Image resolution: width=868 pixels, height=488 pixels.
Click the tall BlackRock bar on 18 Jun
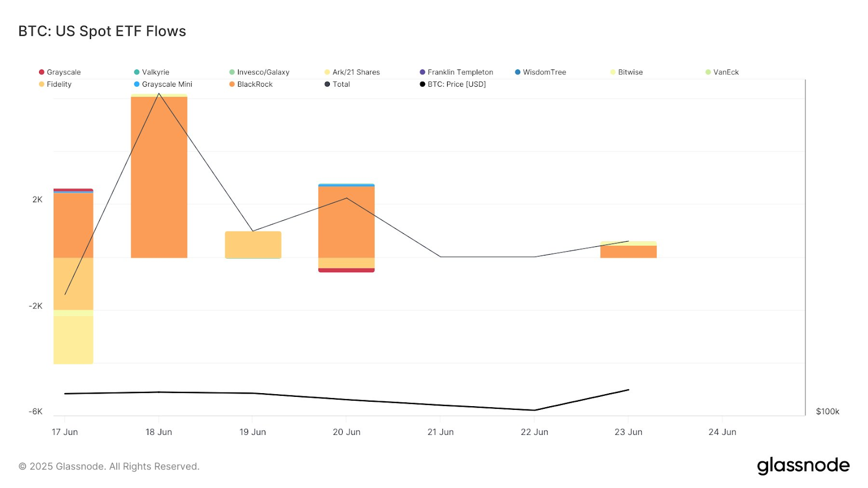[x=159, y=179]
